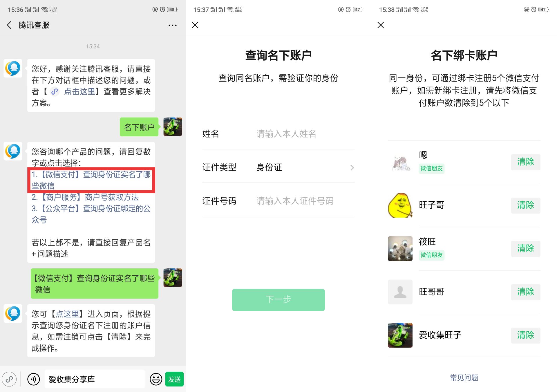Tap the link icon left of voice button
The image size is (557, 392).
point(9,379)
